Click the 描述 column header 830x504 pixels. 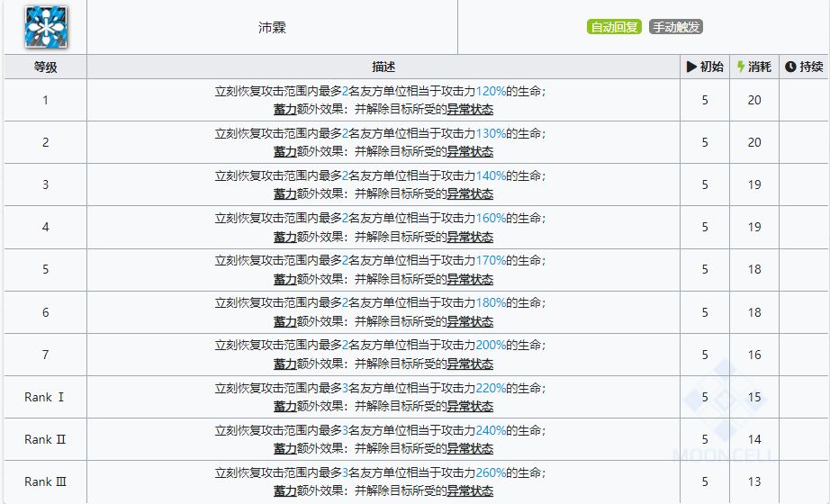[383, 67]
